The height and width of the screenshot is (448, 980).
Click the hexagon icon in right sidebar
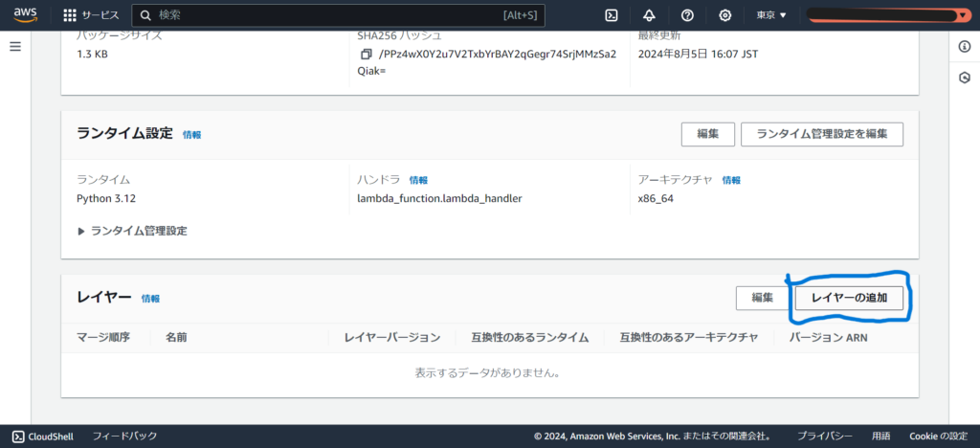click(965, 77)
